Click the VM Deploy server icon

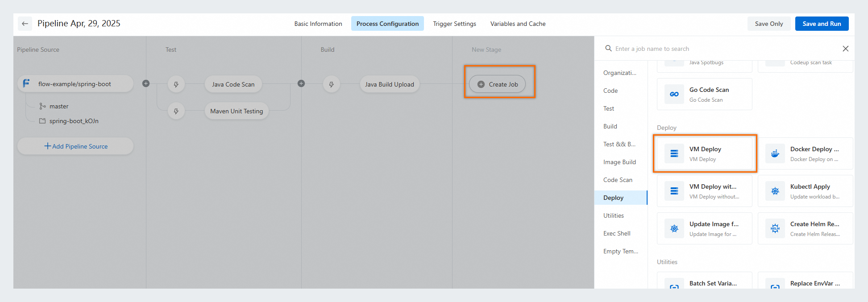674,153
